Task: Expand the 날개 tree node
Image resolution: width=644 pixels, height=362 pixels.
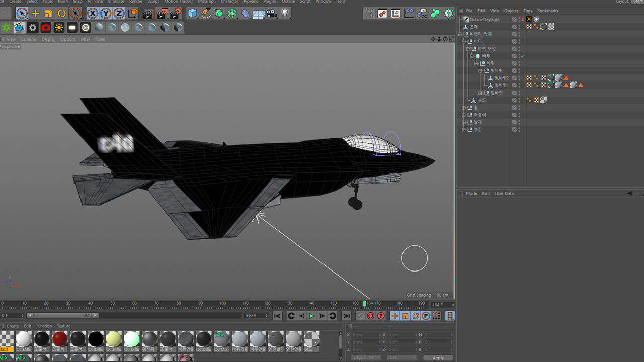Action: (464, 122)
